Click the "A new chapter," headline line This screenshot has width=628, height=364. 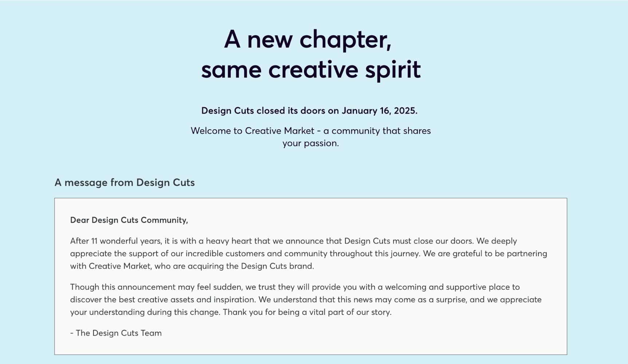[x=308, y=39]
